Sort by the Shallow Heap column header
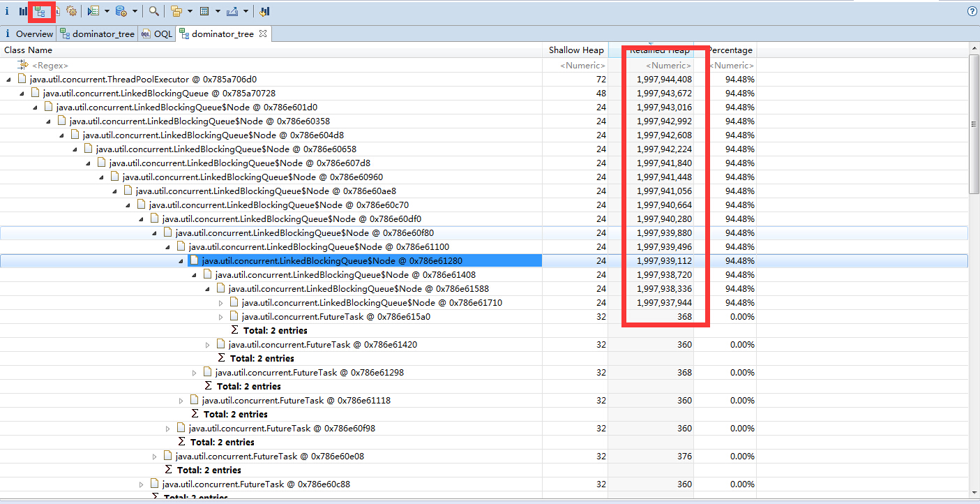980x504 pixels. click(575, 50)
